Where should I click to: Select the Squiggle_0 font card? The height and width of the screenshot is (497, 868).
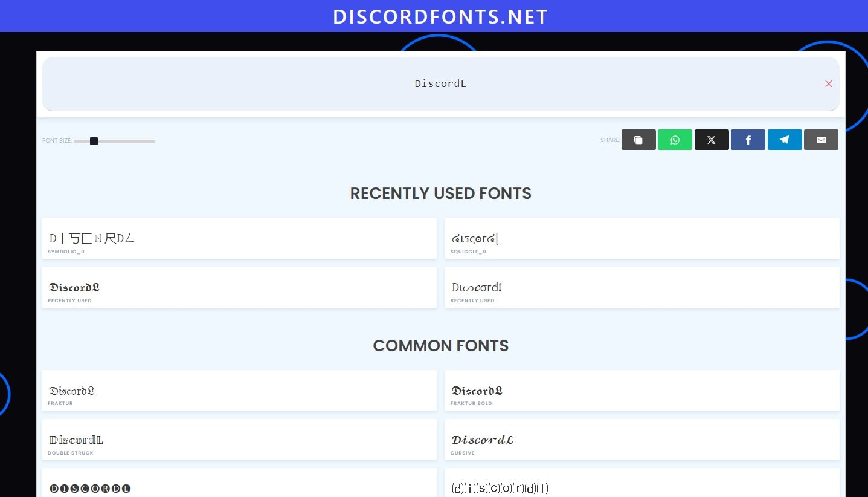click(642, 238)
